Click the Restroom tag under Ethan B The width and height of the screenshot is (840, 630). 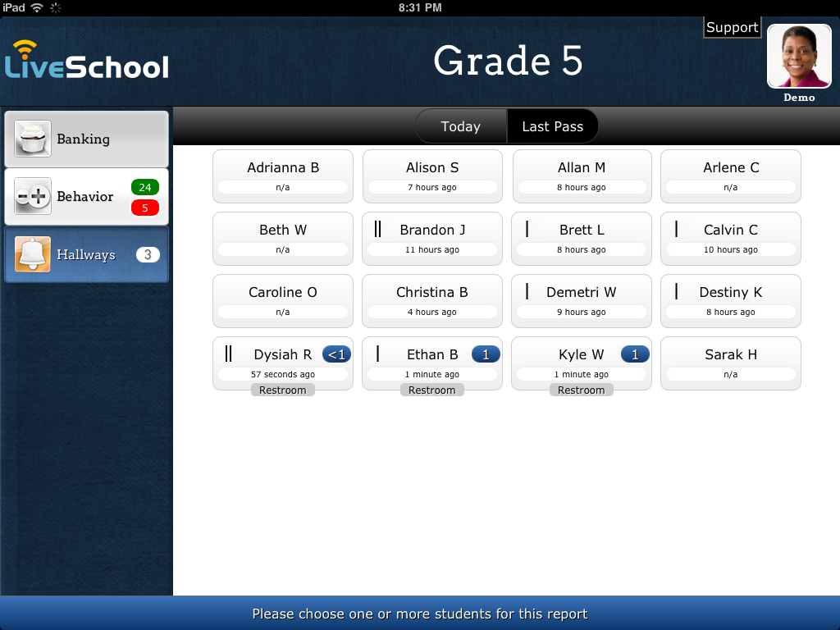pos(432,390)
